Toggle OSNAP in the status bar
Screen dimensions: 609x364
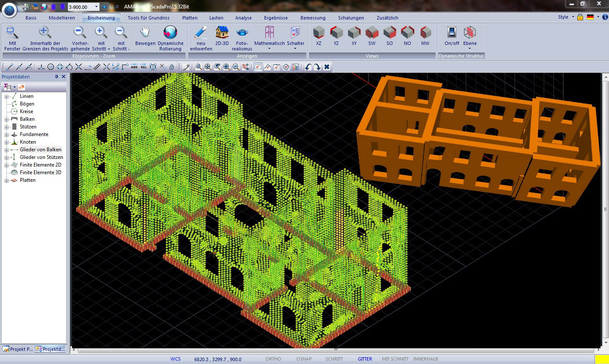click(303, 359)
